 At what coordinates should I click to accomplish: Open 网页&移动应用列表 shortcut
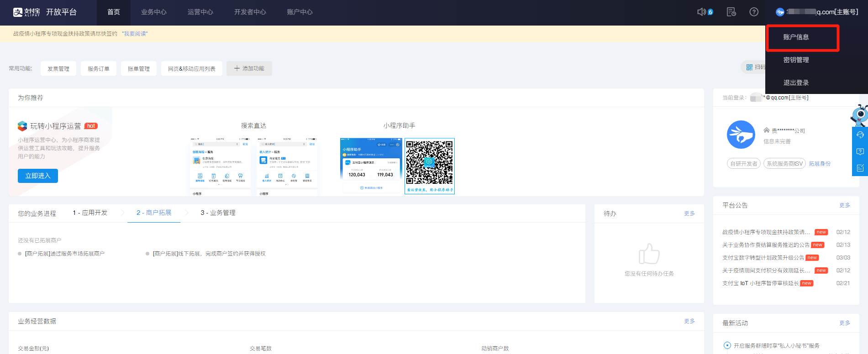(192, 68)
